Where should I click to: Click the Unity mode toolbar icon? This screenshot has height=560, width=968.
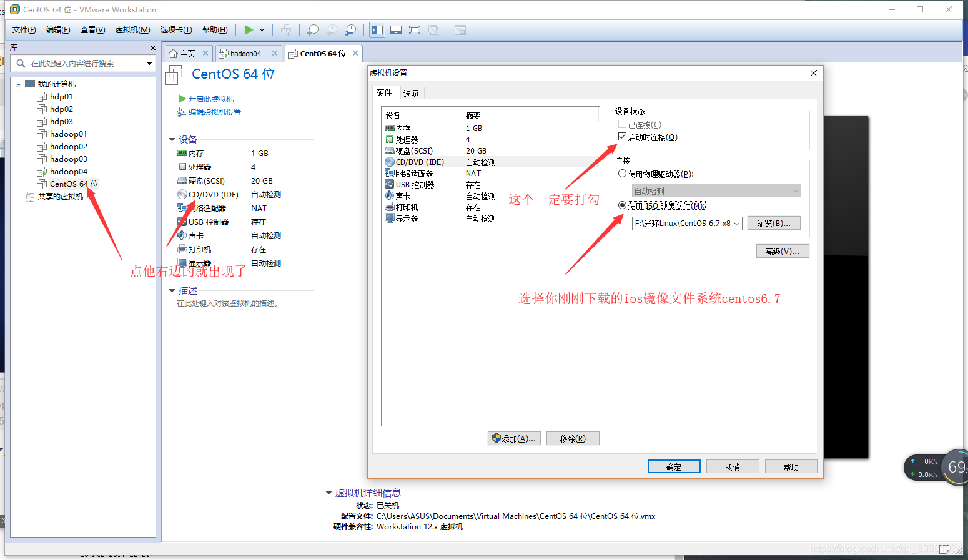tap(433, 29)
